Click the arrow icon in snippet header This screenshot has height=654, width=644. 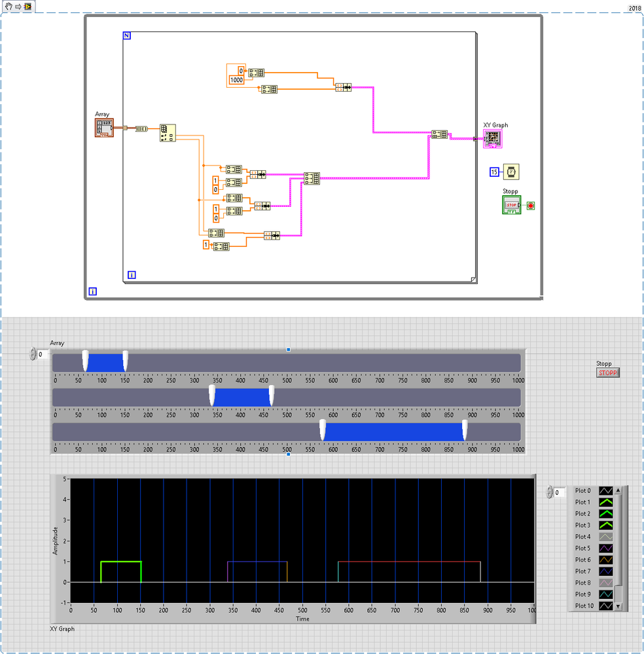[18, 7]
